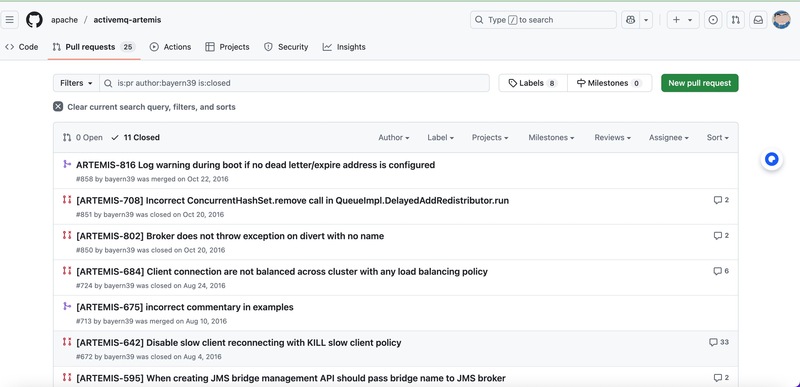Open the Security tab
The height and width of the screenshot is (387, 800).
click(x=286, y=47)
